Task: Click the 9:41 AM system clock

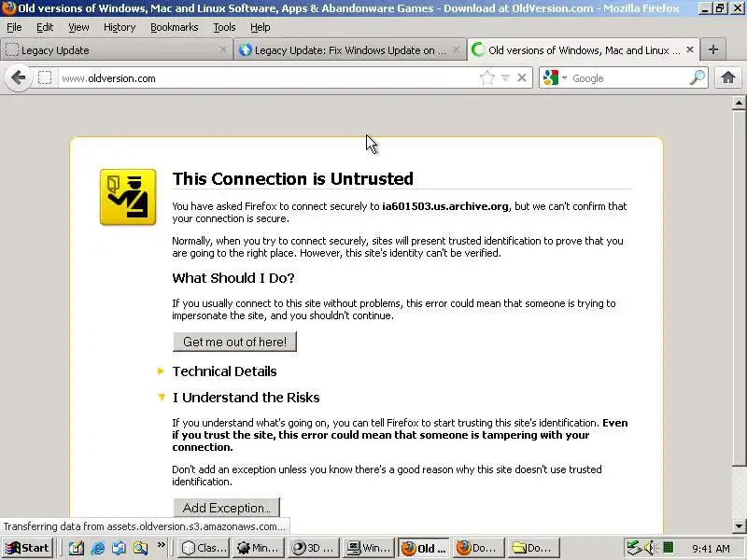Action: point(711,549)
